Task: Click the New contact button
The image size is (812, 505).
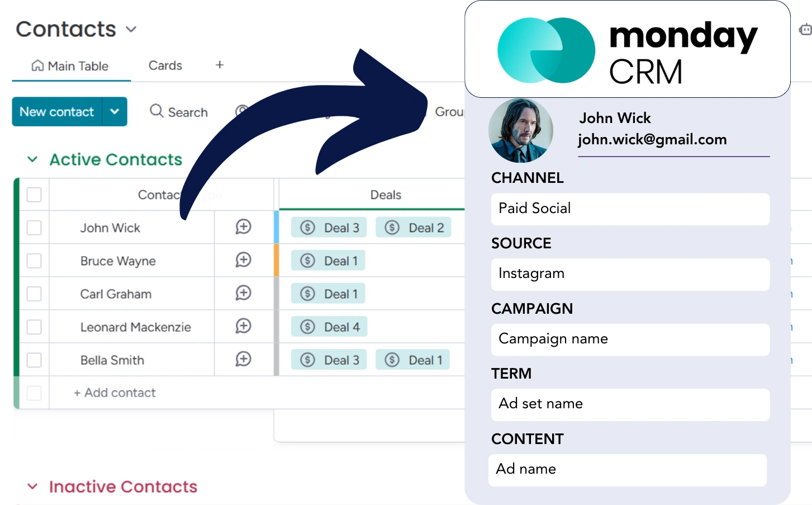Action: click(x=57, y=111)
